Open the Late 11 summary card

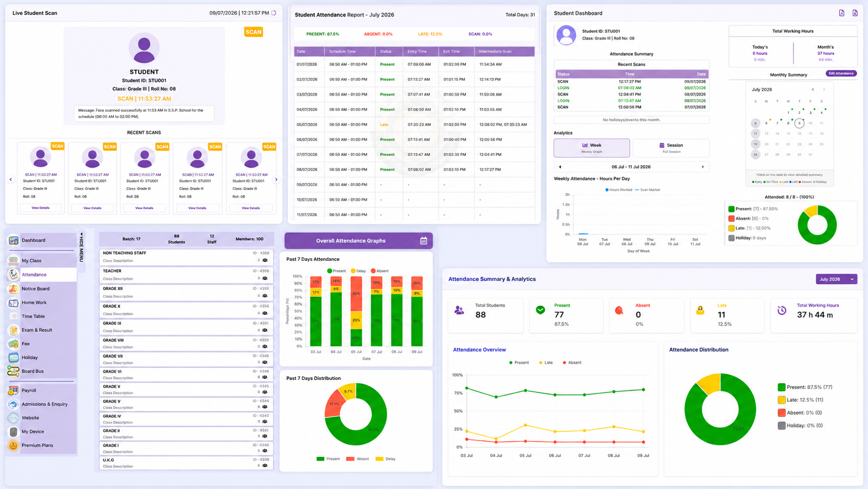coord(727,315)
